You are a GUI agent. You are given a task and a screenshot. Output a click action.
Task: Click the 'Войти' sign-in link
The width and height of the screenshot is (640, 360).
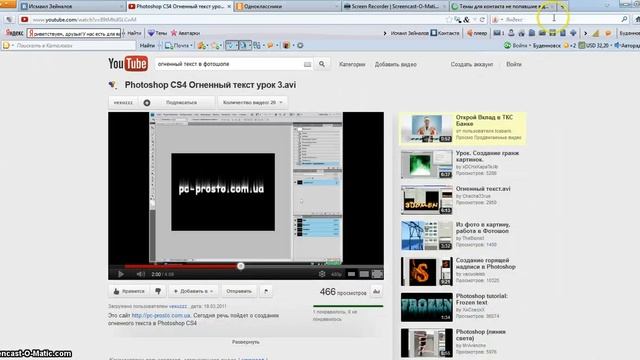pos(514,64)
